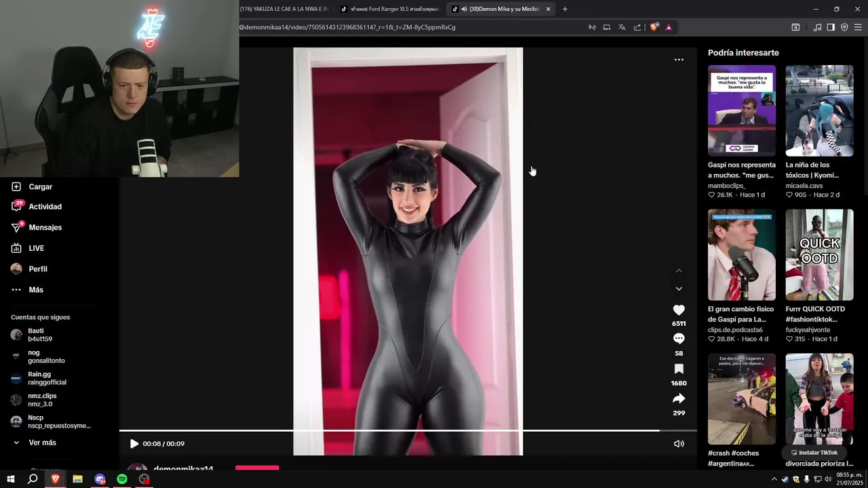Image resolution: width=868 pixels, height=488 pixels.
Task: Expand the Más menu in sidebar
Action: [x=27, y=289]
